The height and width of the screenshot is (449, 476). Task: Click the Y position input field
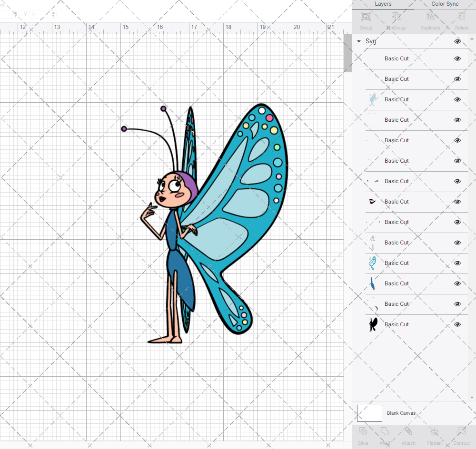click(x=40, y=14)
